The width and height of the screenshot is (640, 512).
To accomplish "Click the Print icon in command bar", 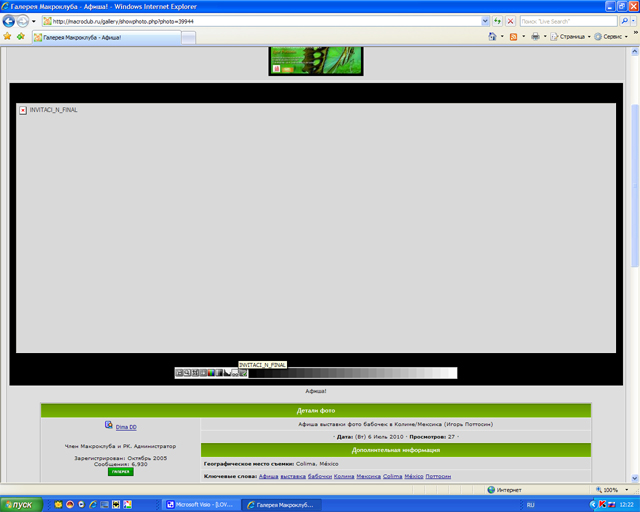I will point(535,37).
